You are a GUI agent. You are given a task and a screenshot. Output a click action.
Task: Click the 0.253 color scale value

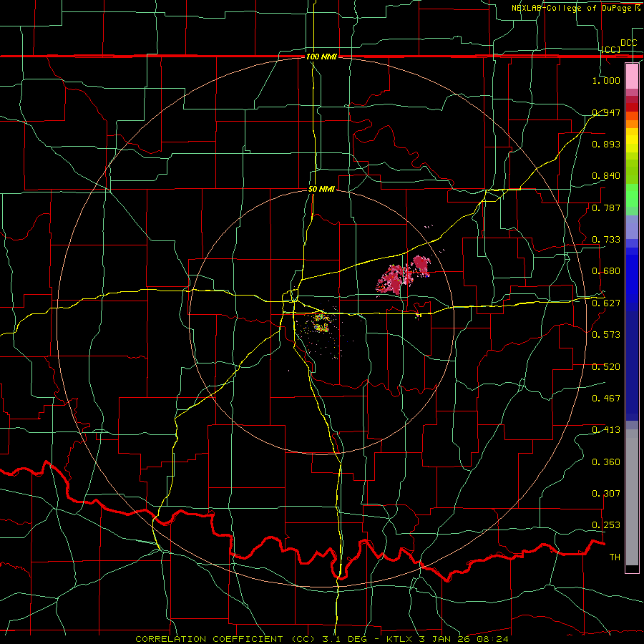pyautogui.click(x=606, y=525)
